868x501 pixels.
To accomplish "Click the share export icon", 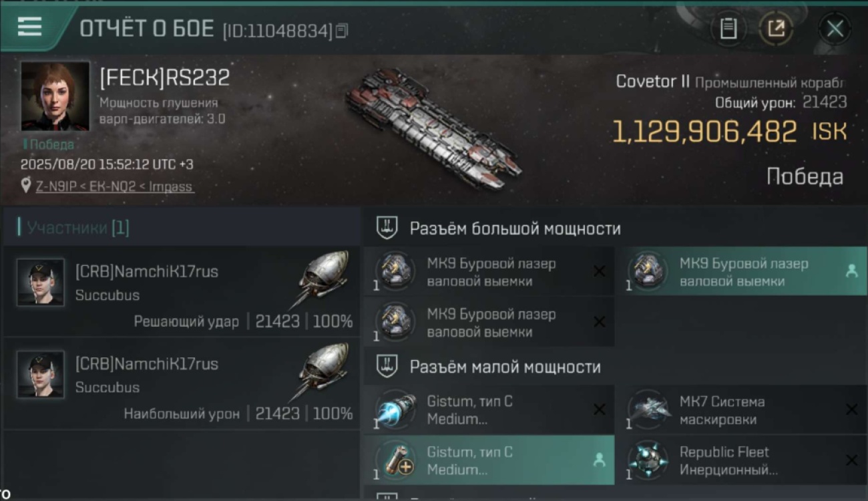I will click(775, 29).
